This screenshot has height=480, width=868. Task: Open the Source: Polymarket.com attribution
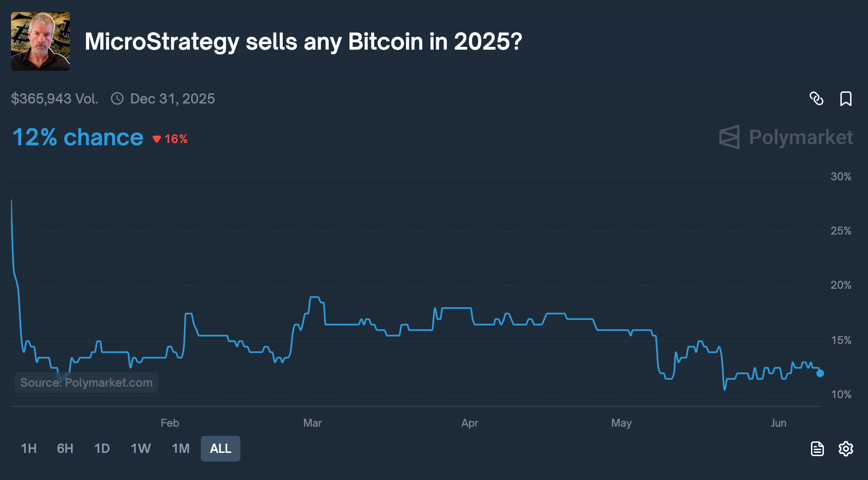[86, 382]
